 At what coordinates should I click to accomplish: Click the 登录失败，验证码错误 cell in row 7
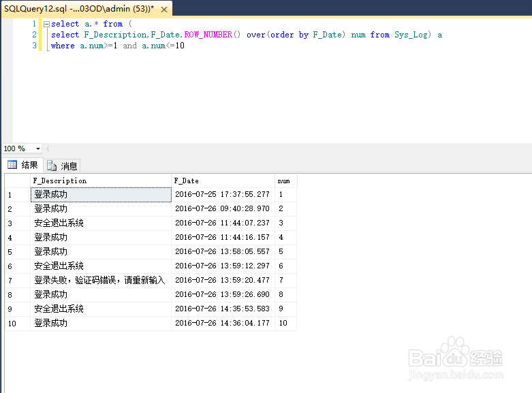point(101,281)
